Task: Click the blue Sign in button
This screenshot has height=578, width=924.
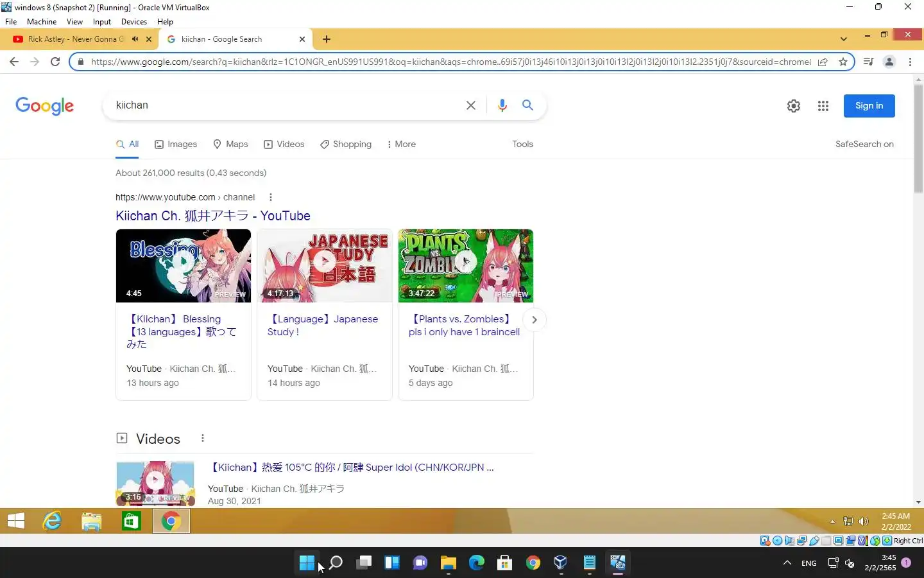Action: pyautogui.click(x=869, y=106)
